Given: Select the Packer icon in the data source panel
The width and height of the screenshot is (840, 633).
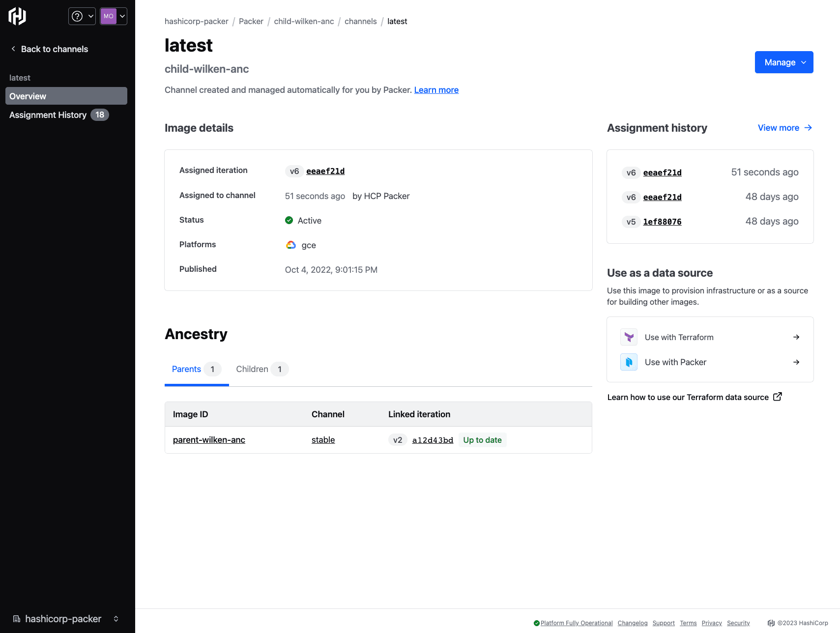Looking at the screenshot, I should 629,362.
